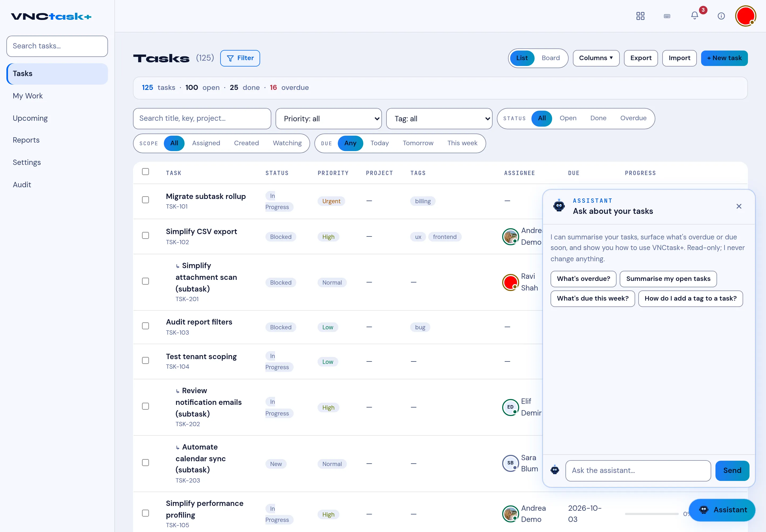
Task: Select the Audit report filters checkbox
Action: coord(146,326)
